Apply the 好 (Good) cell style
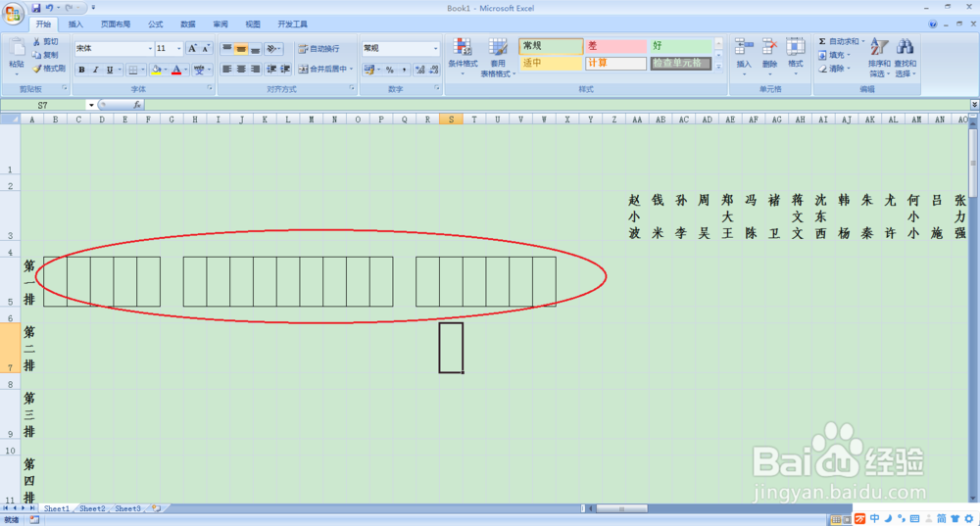980x526 pixels. click(x=681, y=46)
